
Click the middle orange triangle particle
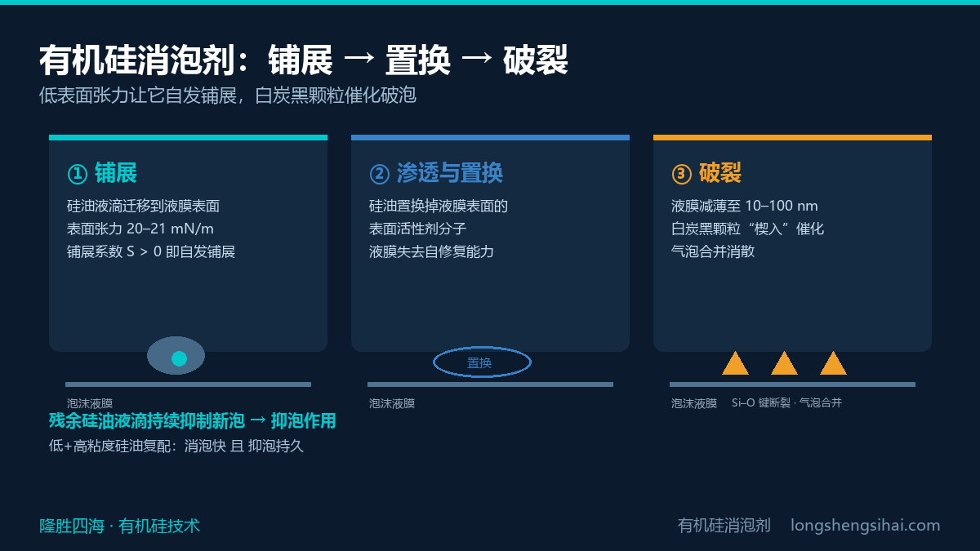pyautogui.click(x=784, y=363)
